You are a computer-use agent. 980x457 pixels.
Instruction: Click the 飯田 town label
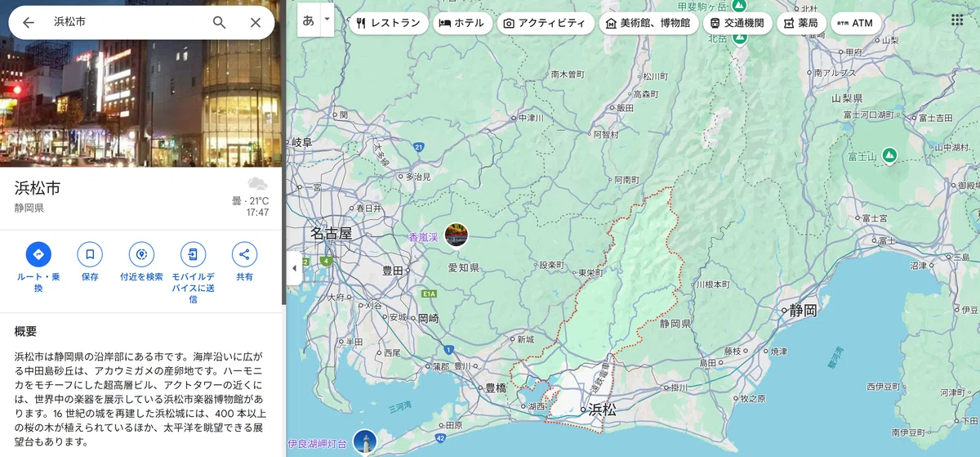point(625,107)
